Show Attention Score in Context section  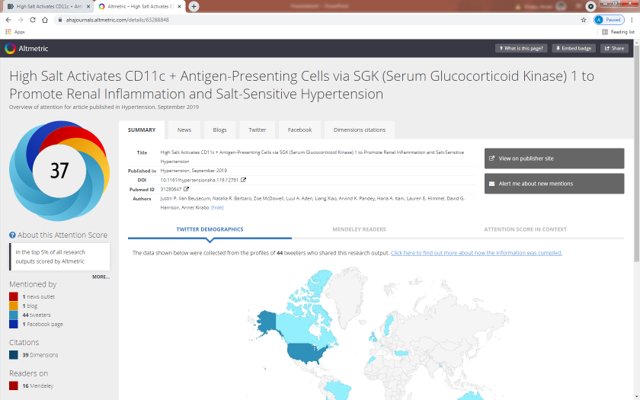(x=525, y=229)
